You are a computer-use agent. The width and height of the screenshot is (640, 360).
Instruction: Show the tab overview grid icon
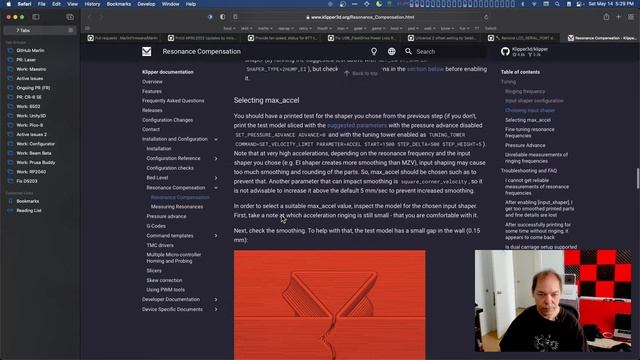click(631, 17)
